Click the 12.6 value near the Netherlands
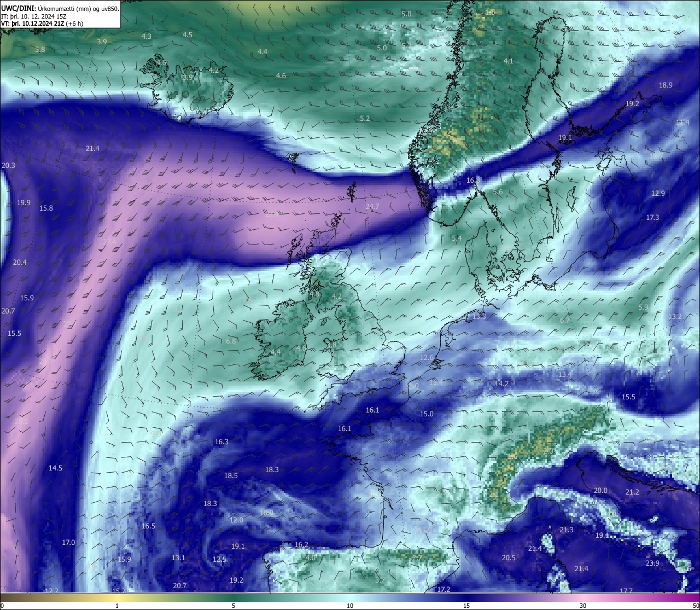The image size is (700, 610). 427,358
